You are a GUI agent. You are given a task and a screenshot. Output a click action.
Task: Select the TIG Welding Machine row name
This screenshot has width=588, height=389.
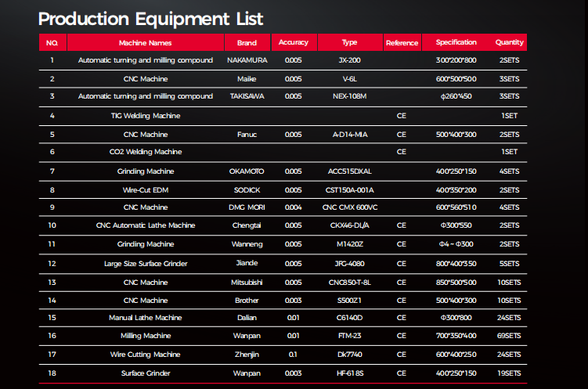145,116
